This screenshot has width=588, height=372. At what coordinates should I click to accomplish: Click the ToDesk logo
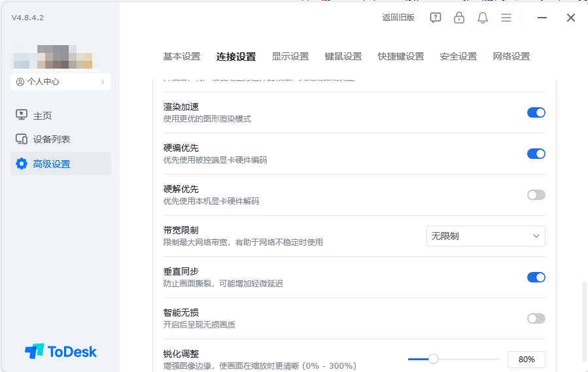coord(61,352)
